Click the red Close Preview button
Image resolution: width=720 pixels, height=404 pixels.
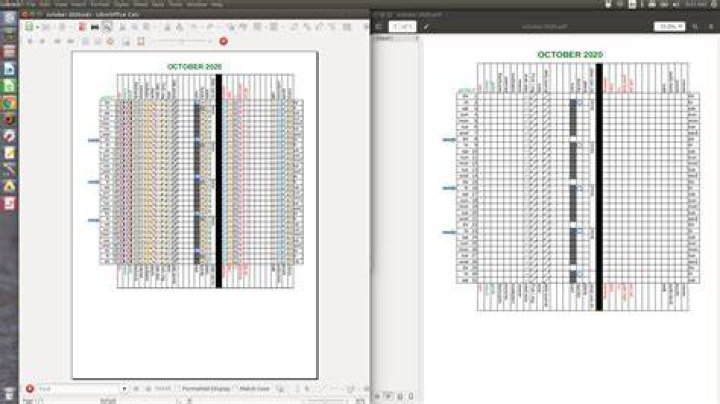click(224, 41)
